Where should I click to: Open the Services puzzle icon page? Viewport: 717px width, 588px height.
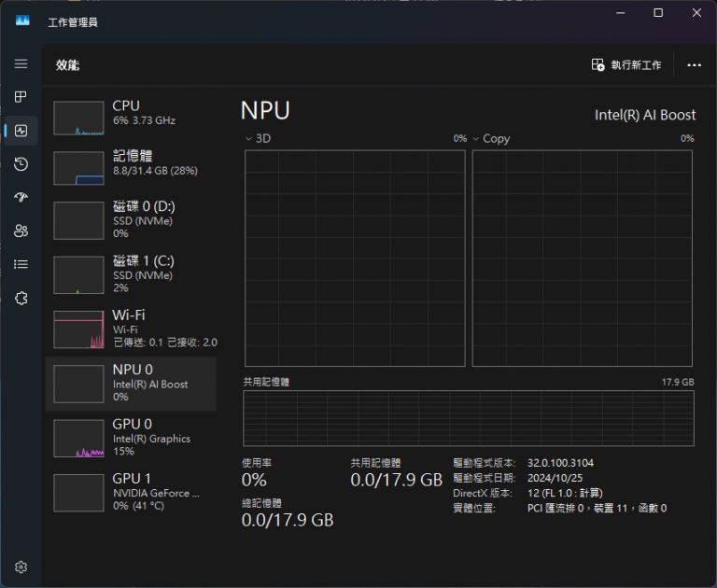[21, 298]
